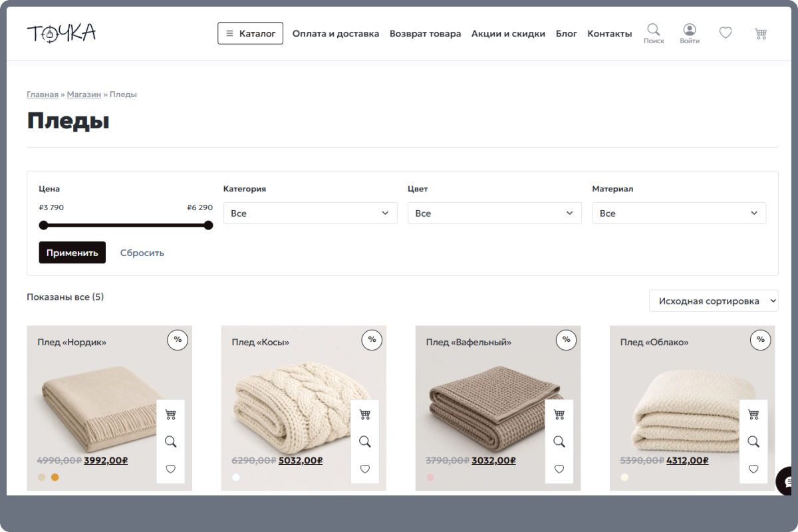
Task: Select cream swatch on Плед «Облако»
Action: click(x=624, y=477)
